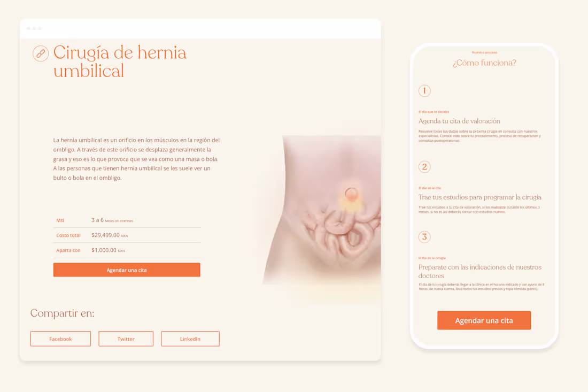Click the desktop Agendar una cita button

(x=127, y=270)
